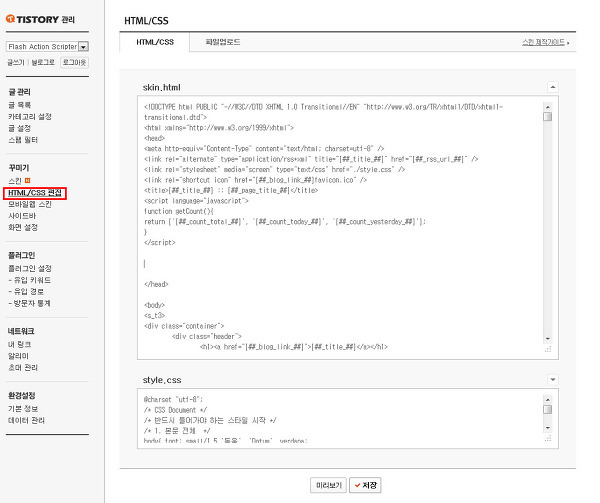Switch to the HTML/CSS tab
The height and width of the screenshot is (503, 600).
pyautogui.click(x=155, y=42)
